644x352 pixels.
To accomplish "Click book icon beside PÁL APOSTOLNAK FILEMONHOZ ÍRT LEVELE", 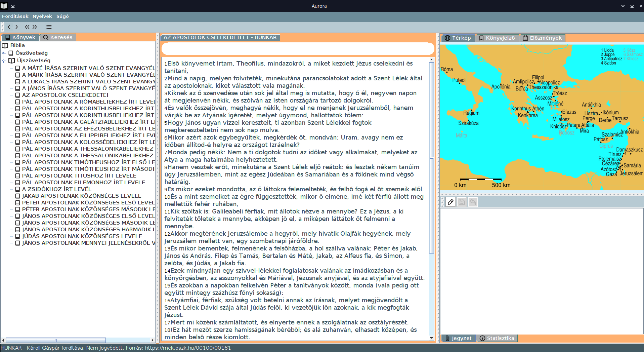I will pyautogui.click(x=18, y=183).
